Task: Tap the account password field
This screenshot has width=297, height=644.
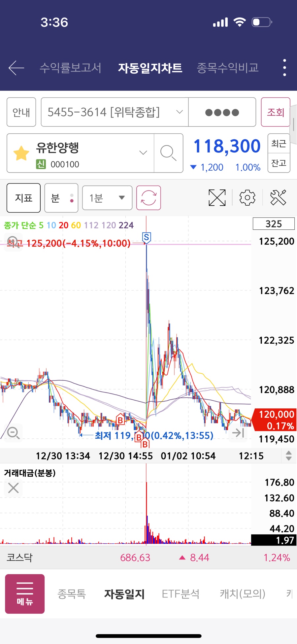Action: point(222,112)
